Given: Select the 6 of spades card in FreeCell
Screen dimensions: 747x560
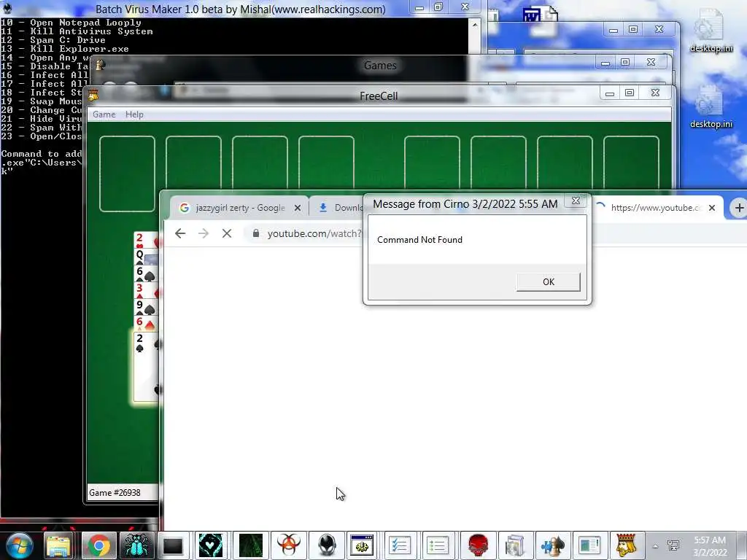Looking at the screenshot, I should pyautogui.click(x=145, y=273).
